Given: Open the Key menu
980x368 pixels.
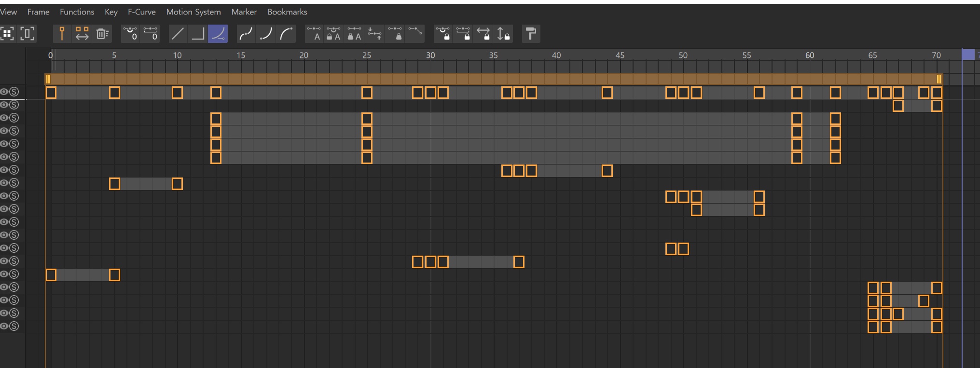Looking at the screenshot, I should coord(111,12).
